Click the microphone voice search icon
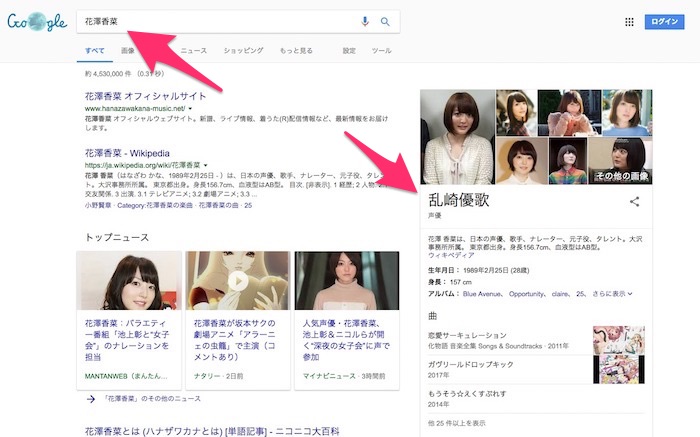 point(365,21)
